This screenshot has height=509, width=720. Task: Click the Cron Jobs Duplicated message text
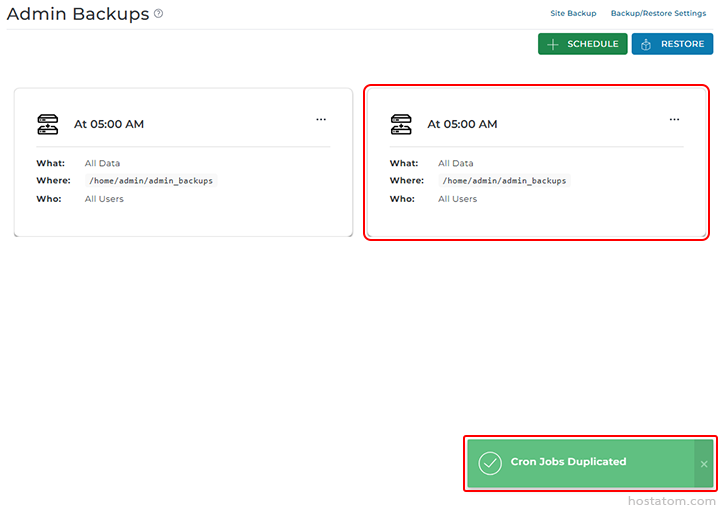tap(568, 462)
